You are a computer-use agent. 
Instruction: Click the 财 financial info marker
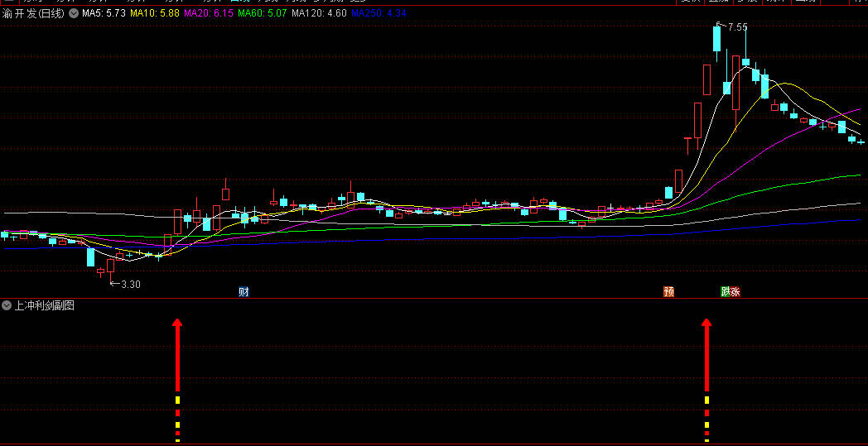point(244,291)
